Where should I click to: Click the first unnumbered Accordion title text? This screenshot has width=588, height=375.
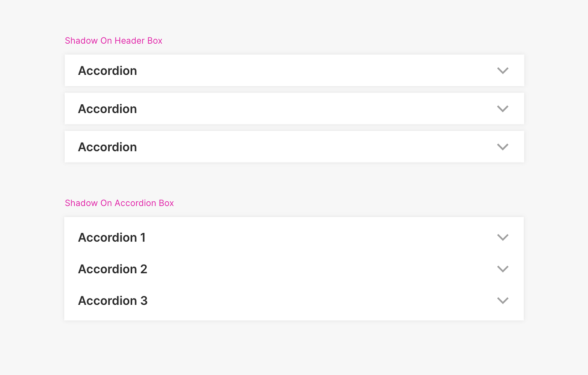(108, 71)
